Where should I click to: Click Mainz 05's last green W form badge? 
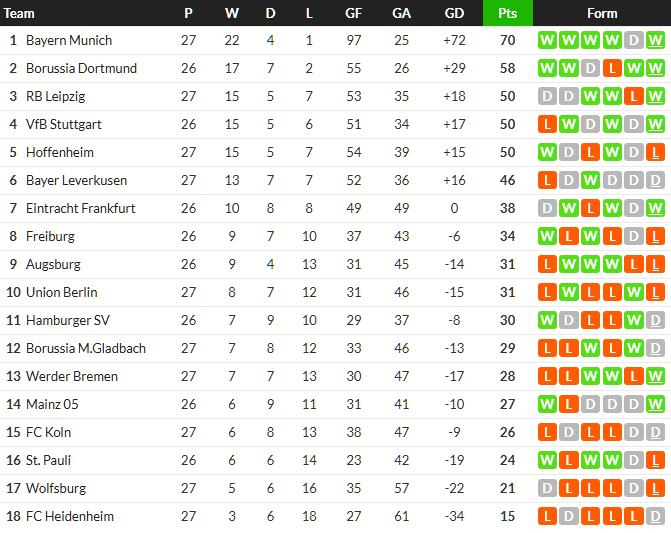tap(656, 405)
